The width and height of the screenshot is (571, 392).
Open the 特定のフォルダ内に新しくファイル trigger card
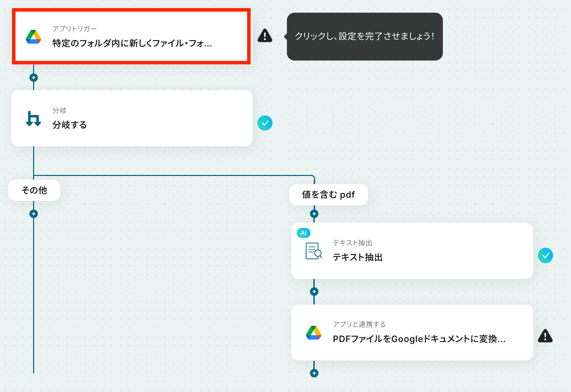[x=131, y=37]
